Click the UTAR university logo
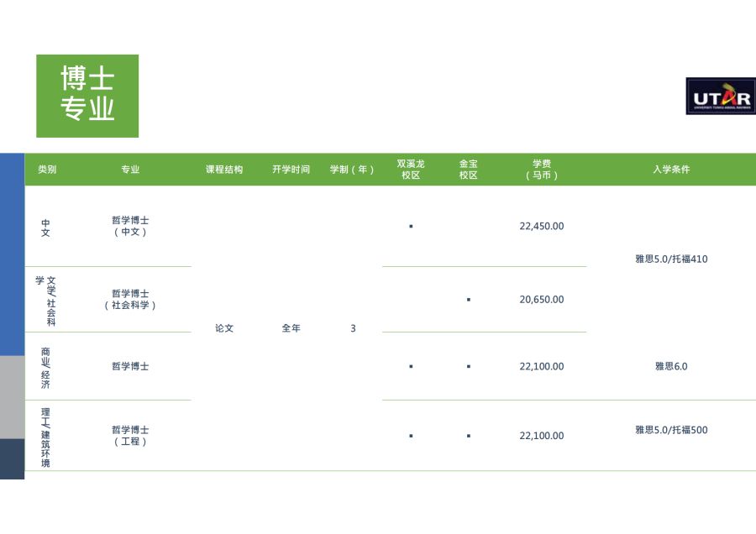Image resolution: width=756 pixels, height=534 pixels. [x=720, y=97]
